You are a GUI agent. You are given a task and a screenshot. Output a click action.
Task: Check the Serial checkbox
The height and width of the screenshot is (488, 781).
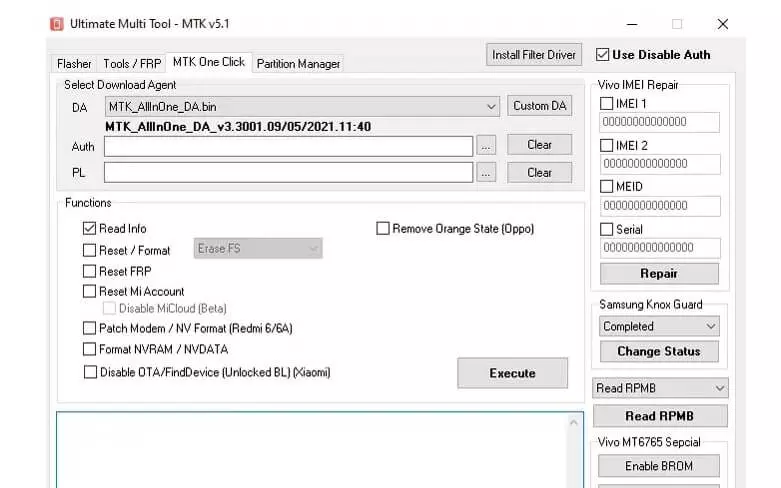coord(606,229)
